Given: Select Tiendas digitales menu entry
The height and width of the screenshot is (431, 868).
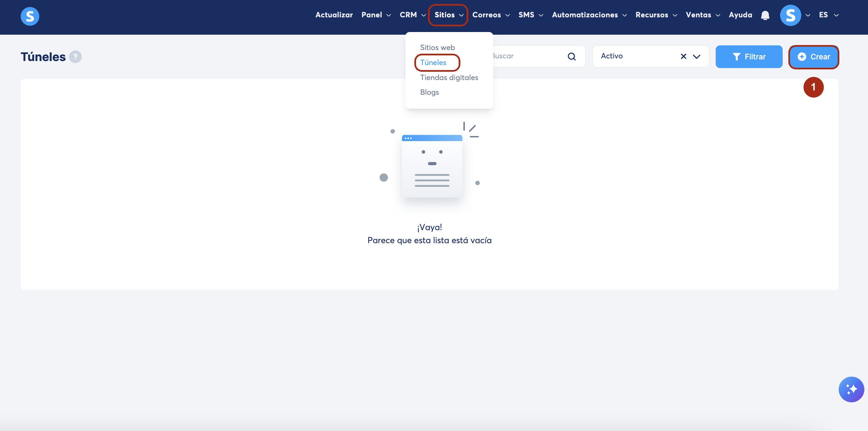Looking at the screenshot, I should pos(449,78).
